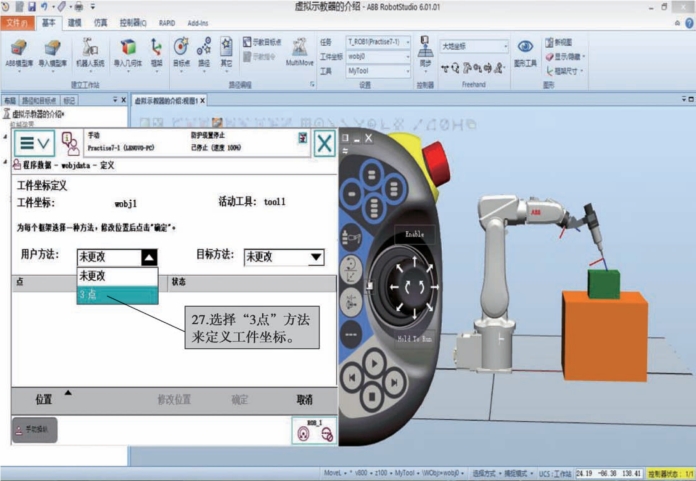
Task: Close the FlexPendant screen with X icon
Action: (x=323, y=144)
